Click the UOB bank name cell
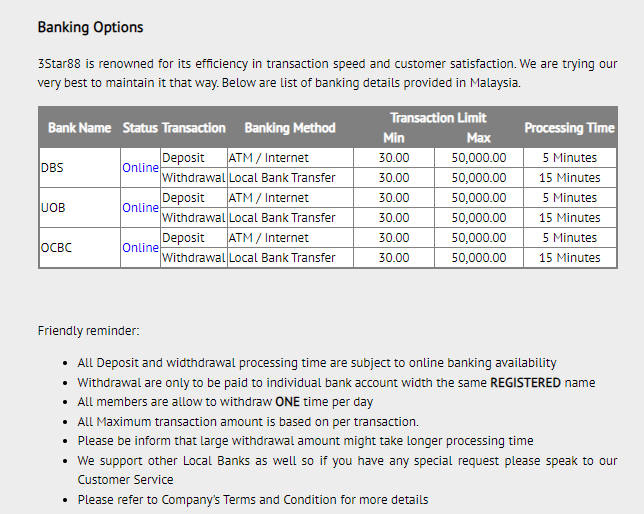 53,208
